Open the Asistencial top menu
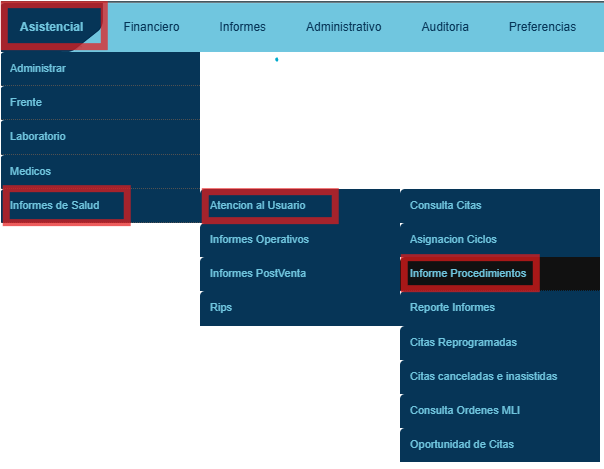Image resolution: width=604 pixels, height=469 pixels. 51,26
